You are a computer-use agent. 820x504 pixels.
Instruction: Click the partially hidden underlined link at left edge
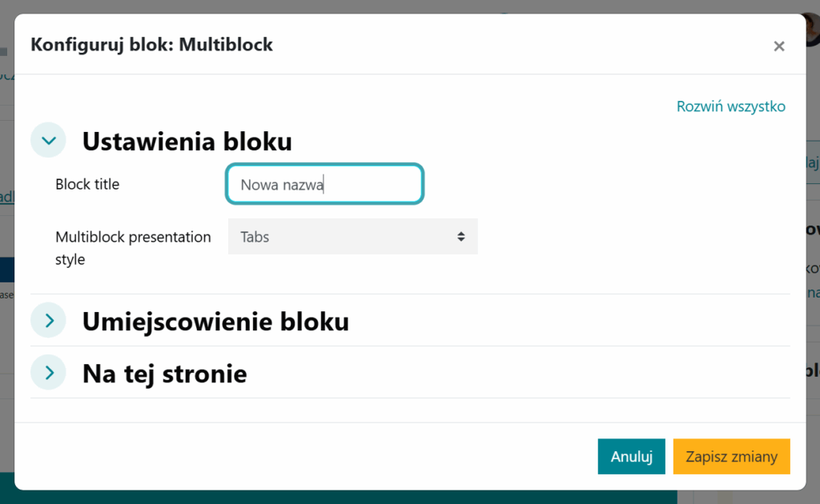[6, 197]
